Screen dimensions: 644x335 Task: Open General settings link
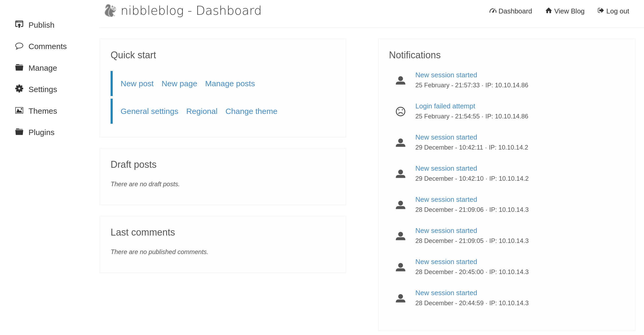coord(149,111)
